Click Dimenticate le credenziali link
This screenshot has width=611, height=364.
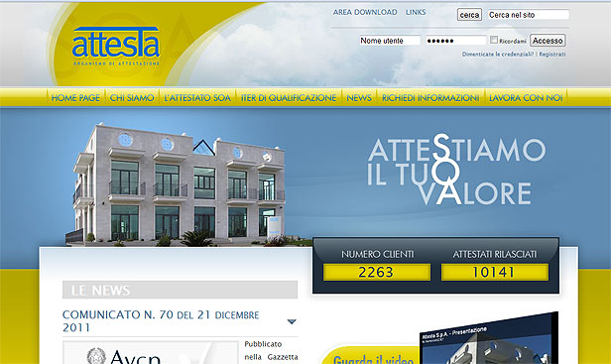coord(498,55)
